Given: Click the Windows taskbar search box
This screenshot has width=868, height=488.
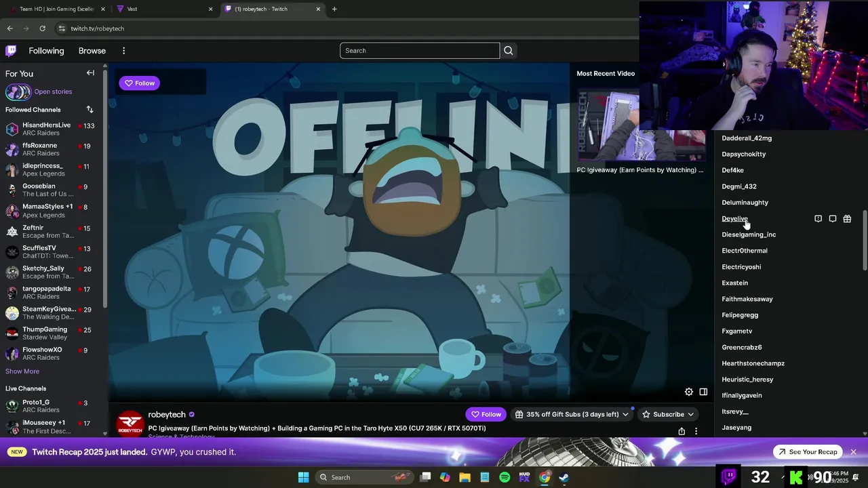Looking at the screenshot, I should (x=365, y=477).
